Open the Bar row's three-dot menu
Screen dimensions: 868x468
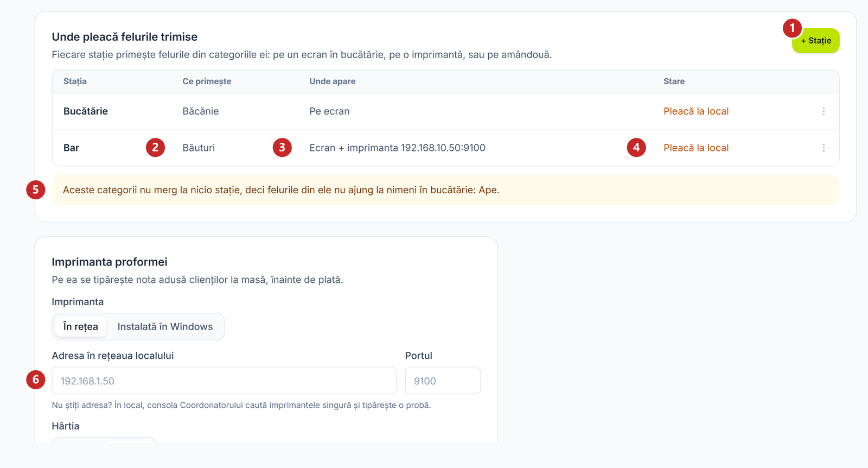pos(824,148)
